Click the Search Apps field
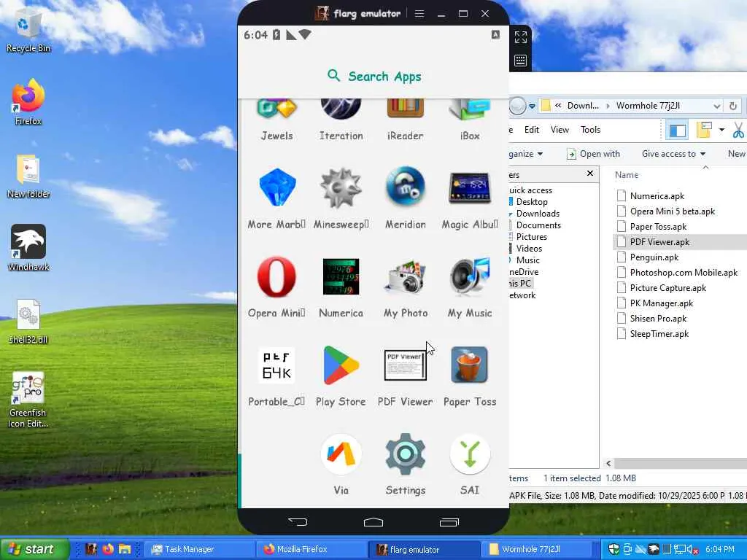 point(374,76)
